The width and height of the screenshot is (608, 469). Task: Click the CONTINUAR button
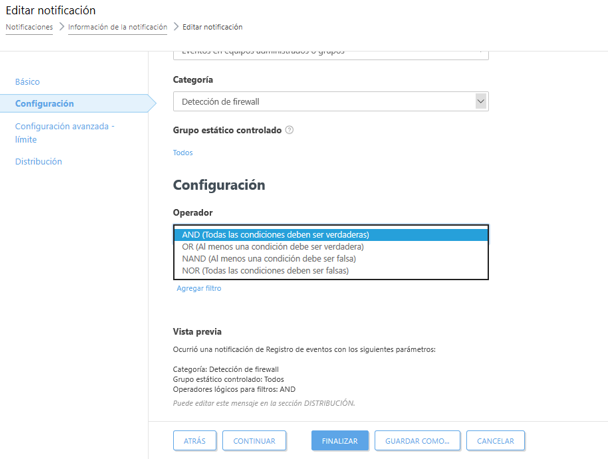click(x=254, y=441)
